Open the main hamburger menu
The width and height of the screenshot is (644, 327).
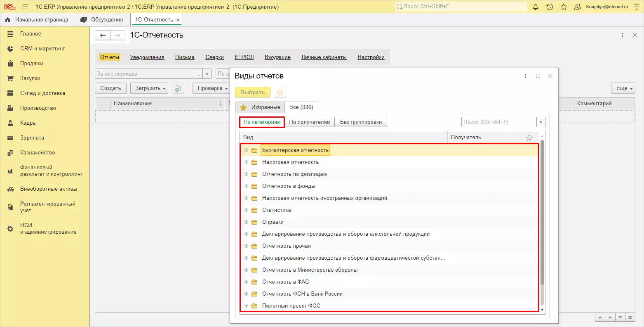click(25, 7)
